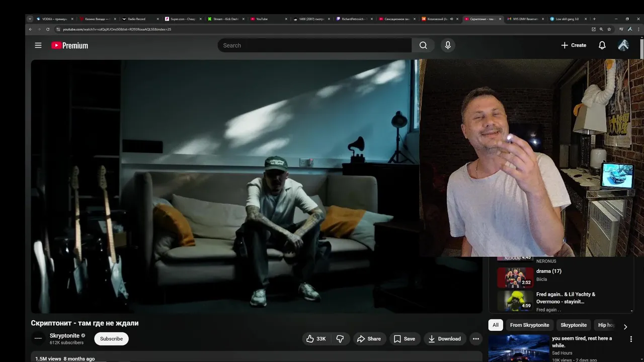644x362 pixels.
Task: Open more actions menu beside Download
Action: (x=475, y=339)
